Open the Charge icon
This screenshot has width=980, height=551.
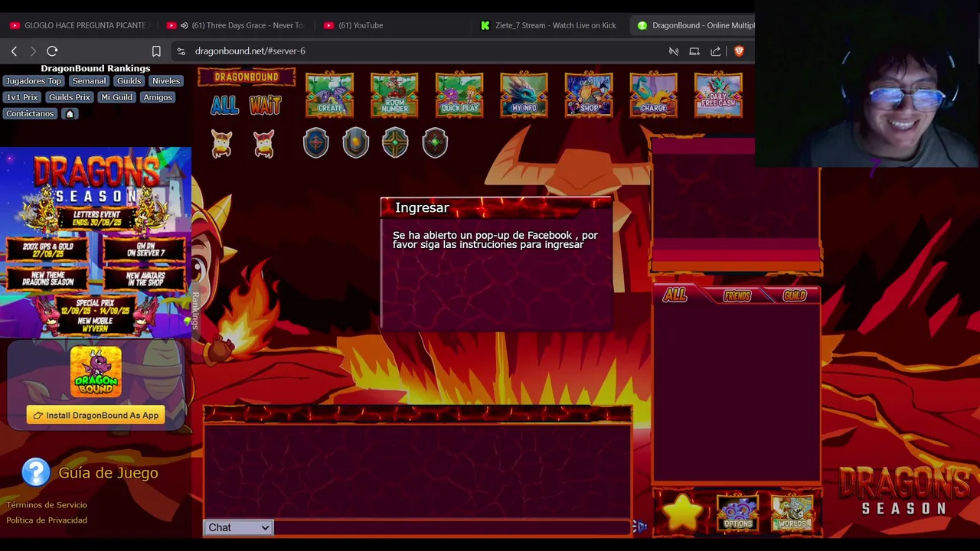tap(653, 94)
